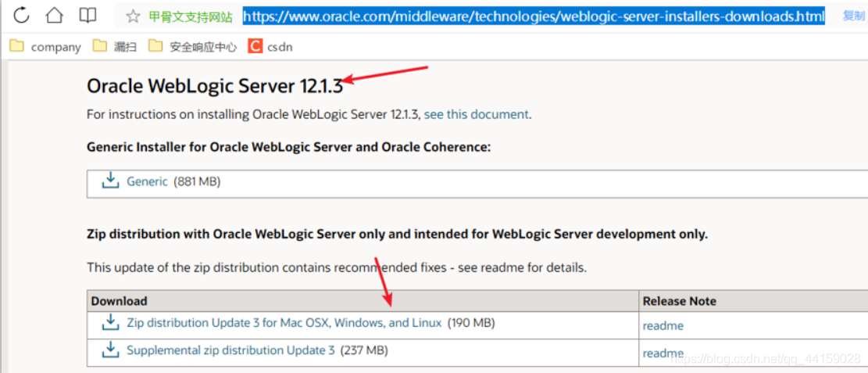
Task: Click the 'recommended fixes' description sentence
Action: (x=337, y=268)
